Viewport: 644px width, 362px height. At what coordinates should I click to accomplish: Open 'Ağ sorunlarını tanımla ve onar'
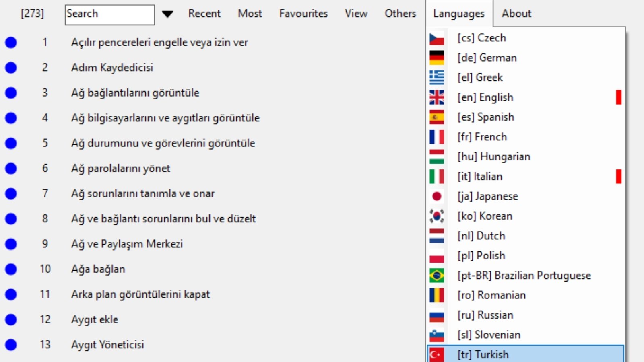coord(143,193)
